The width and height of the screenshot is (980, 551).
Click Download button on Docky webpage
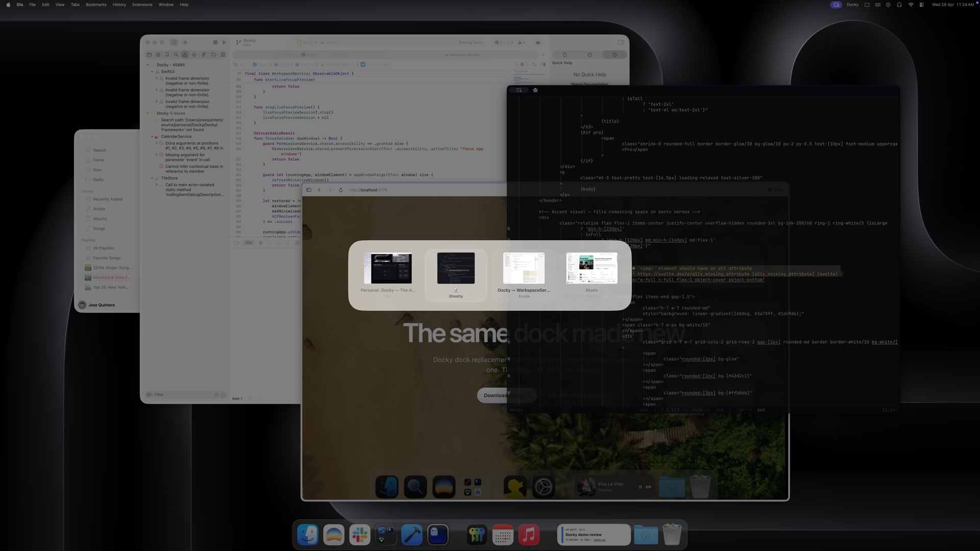coord(506,395)
